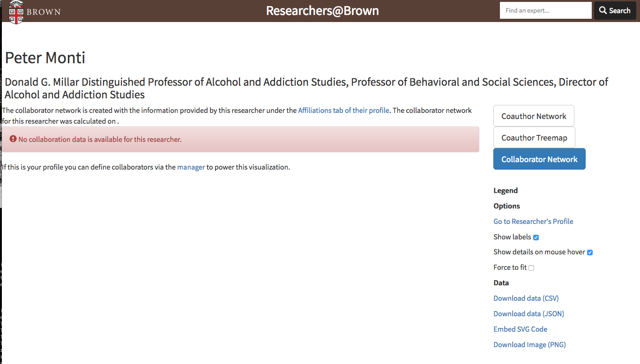The height and width of the screenshot is (364, 640).
Task: Enable the Force to fit checkbox
Action: point(531,268)
